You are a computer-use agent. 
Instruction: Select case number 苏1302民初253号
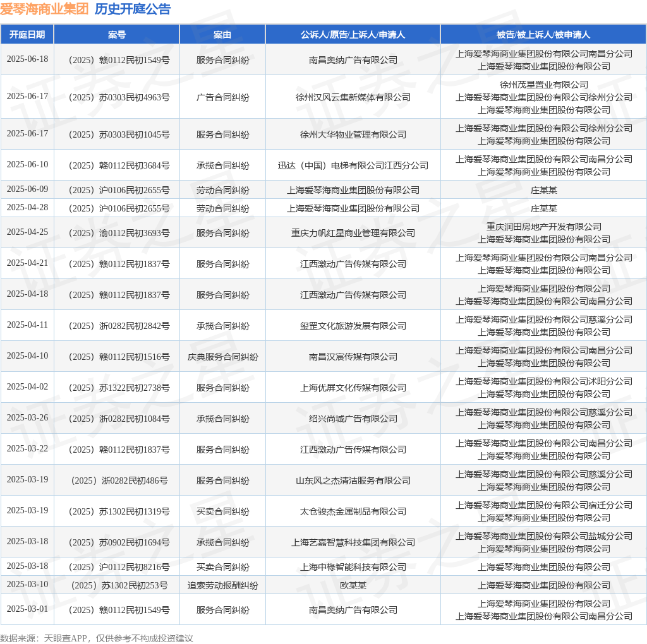(x=119, y=585)
